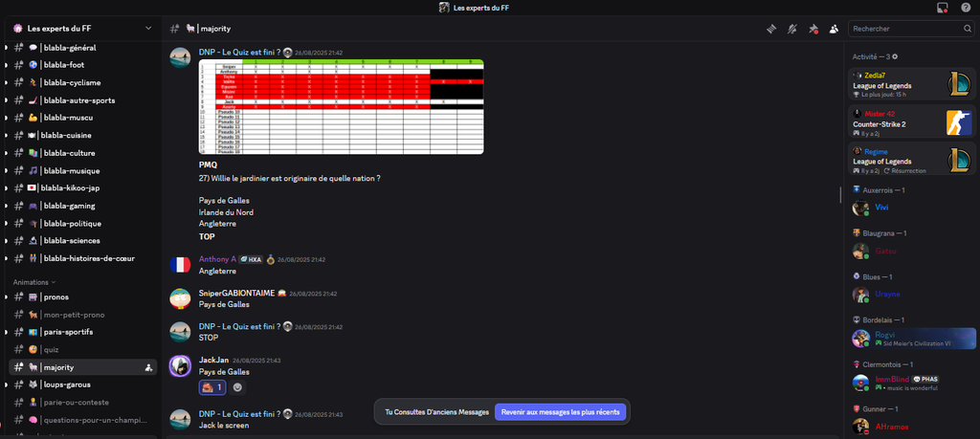Open the inbox icon in title bar
The width and height of the screenshot is (980, 439).
[942, 8]
